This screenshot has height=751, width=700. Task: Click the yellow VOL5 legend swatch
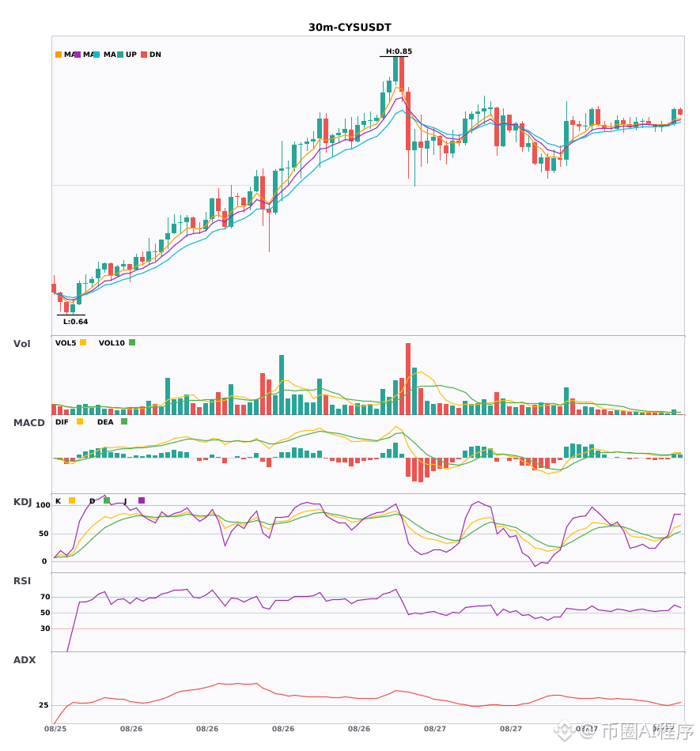pyautogui.click(x=83, y=342)
